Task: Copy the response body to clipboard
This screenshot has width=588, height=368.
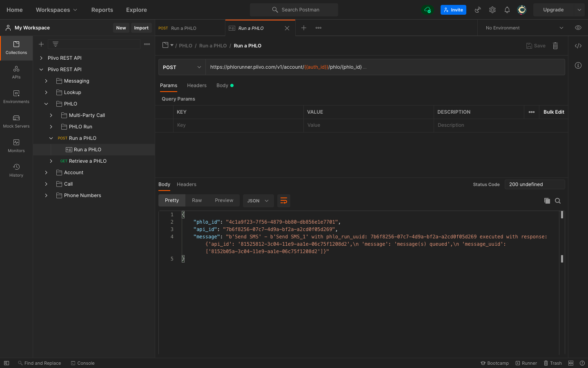Action: pos(547,201)
